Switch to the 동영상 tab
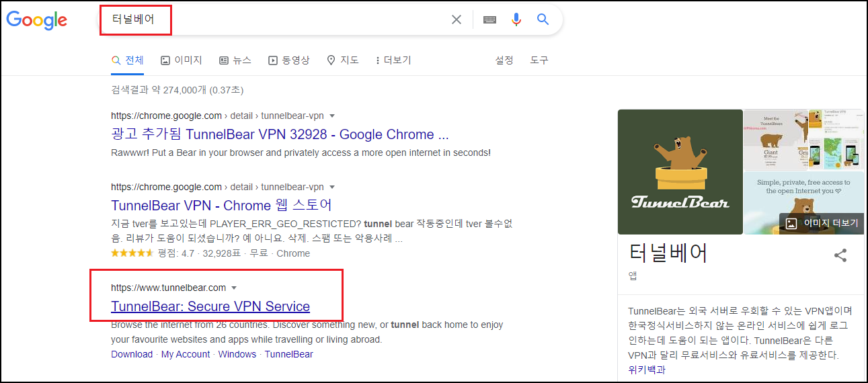Screen dimensions: 868x383 tap(289, 60)
